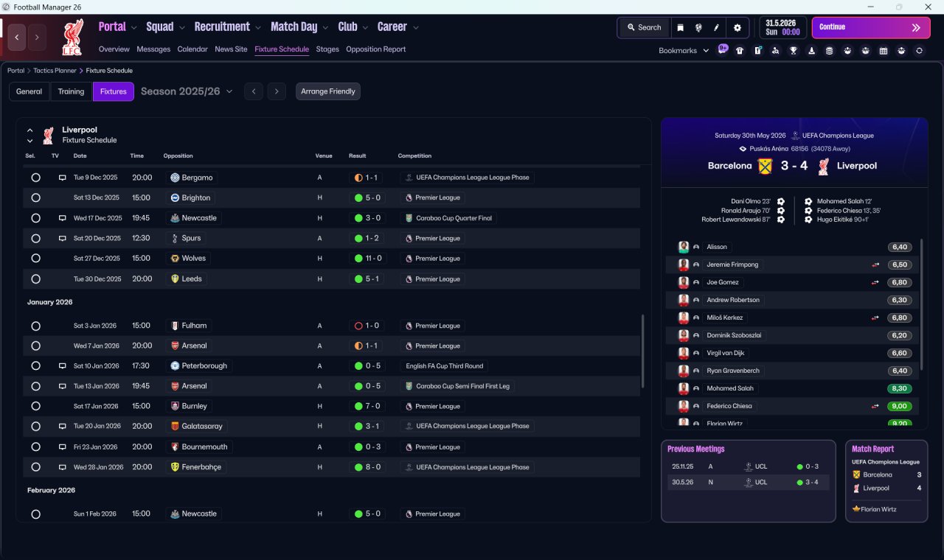Viewport: 944px width, 560px height.
Task: Select the radio for 1 Feb Newcastle fixture
Action: (35, 514)
